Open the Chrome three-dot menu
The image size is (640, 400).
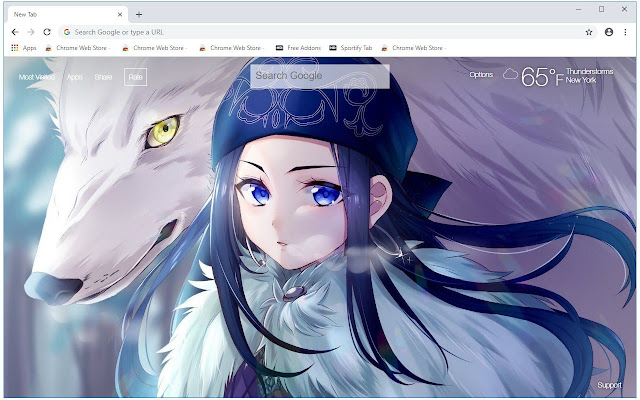pyautogui.click(x=625, y=32)
